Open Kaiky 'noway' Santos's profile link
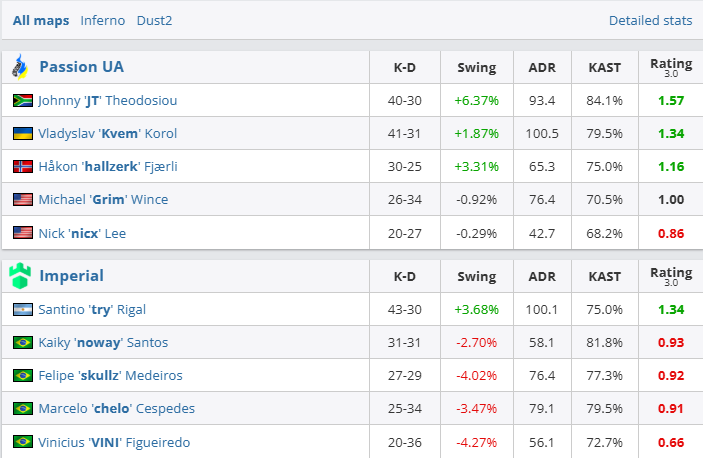Screen dimensions: 703x458 pyautogui.click(x=103, y=342)
